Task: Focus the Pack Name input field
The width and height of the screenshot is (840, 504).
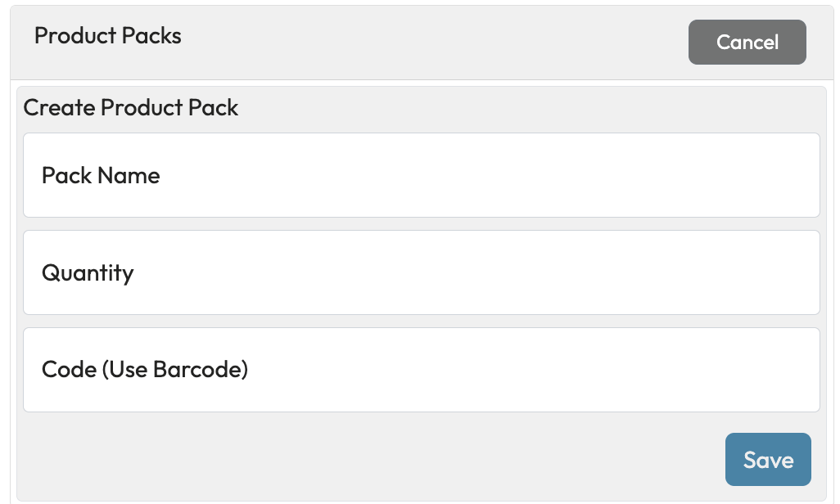Action: pyautogui.click(x=421, y=175)
